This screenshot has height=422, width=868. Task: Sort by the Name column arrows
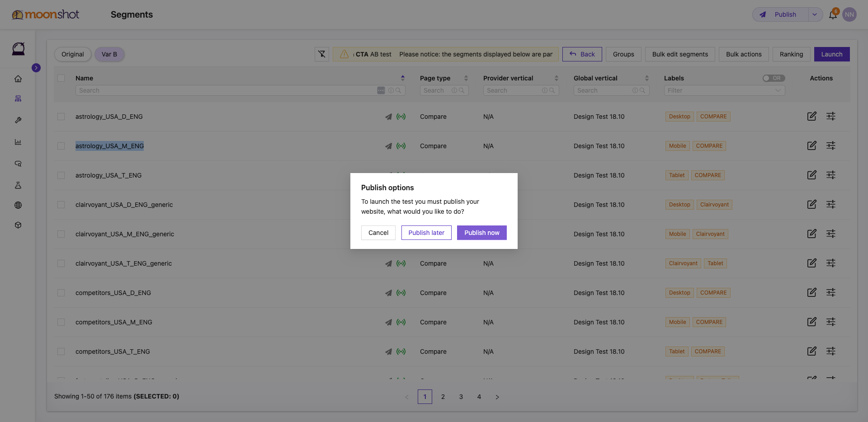point(403,78)
